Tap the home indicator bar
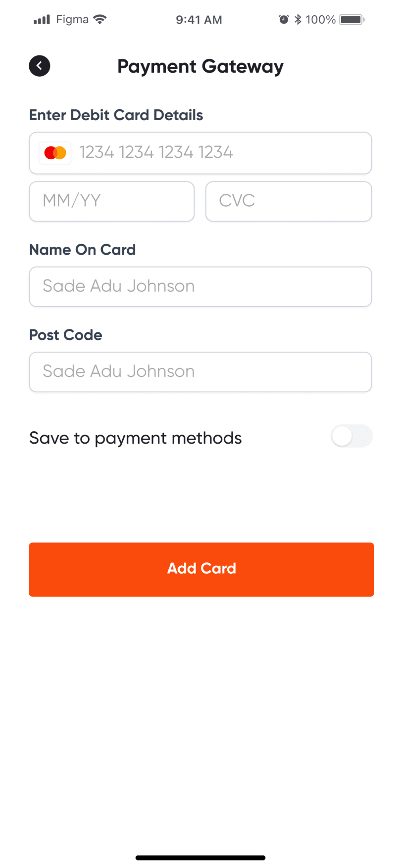Viewport: 401px width, 868px height. tap(200, 858)
